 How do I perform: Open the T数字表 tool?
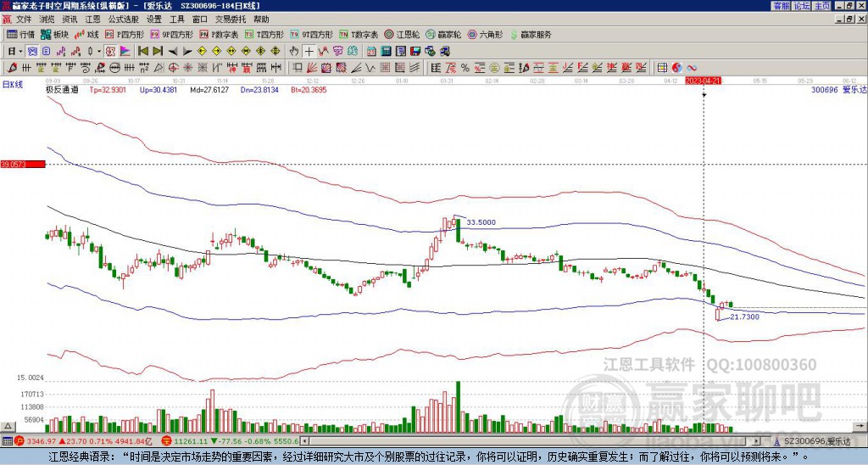tap(359, 34)
